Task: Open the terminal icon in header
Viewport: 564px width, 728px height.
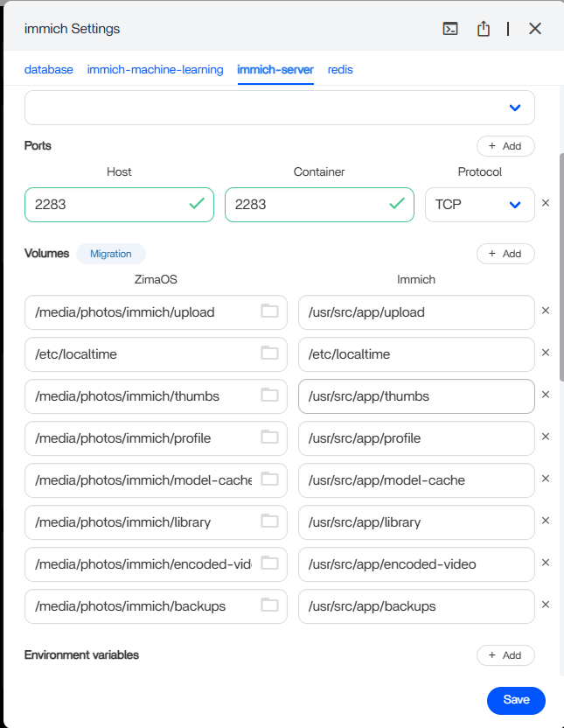Action: pyautogui.click(x=450, y=29)
